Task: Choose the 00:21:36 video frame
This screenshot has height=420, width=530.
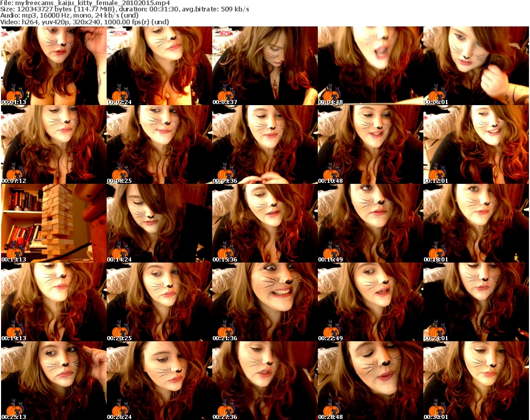Action: (x=264, y=302)
